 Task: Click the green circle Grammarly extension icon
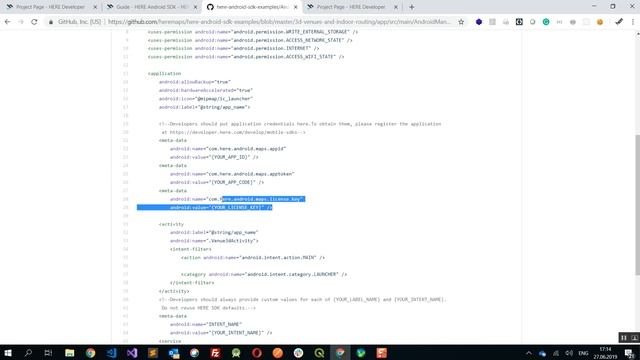[546, 22]
